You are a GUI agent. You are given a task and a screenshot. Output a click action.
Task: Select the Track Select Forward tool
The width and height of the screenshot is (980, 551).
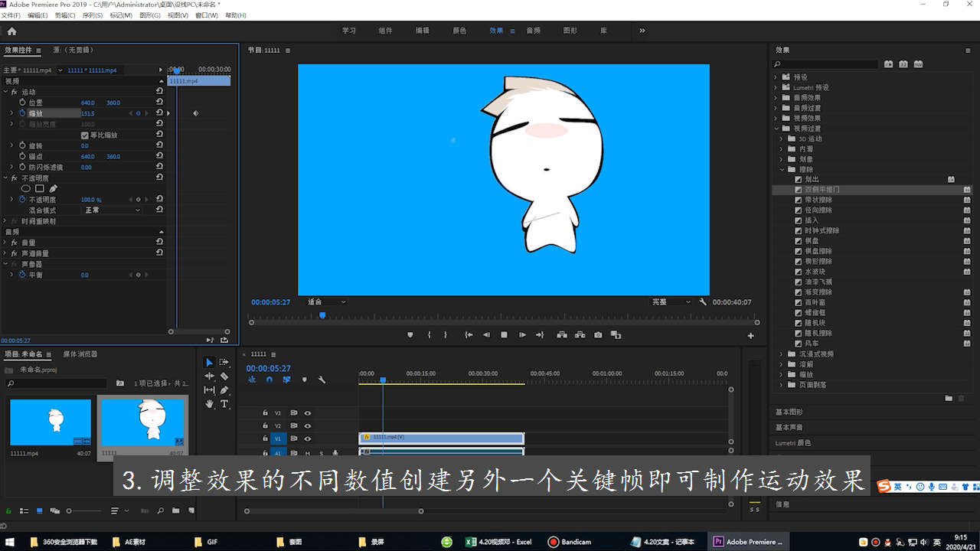click(x=224, y=362)
